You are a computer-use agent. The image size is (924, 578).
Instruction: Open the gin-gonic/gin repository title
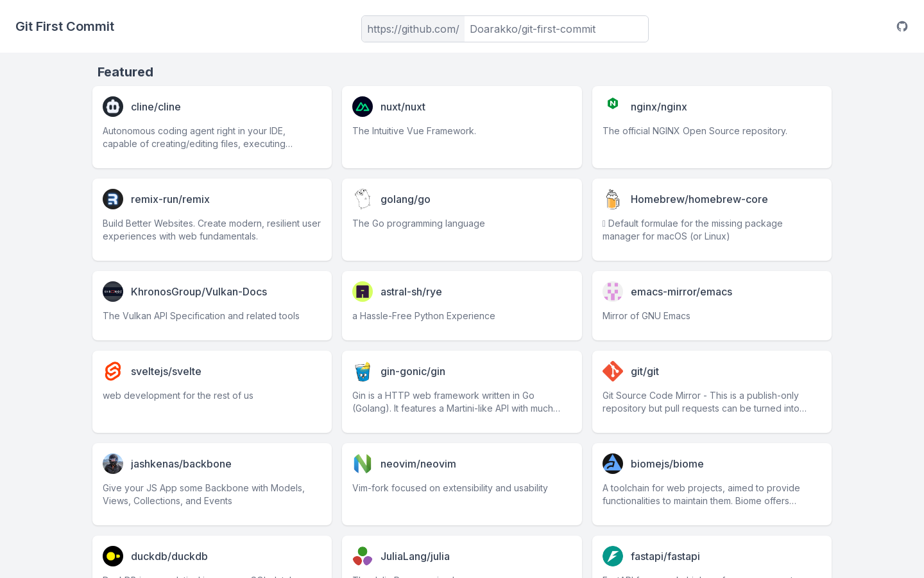pos(413,371)
